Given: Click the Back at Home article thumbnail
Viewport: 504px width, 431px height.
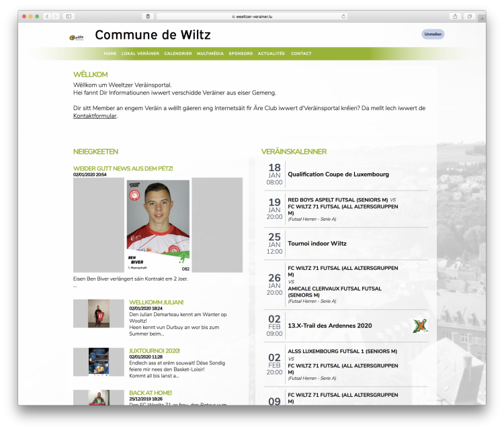Looking at the screenshot, I should 99,397.
